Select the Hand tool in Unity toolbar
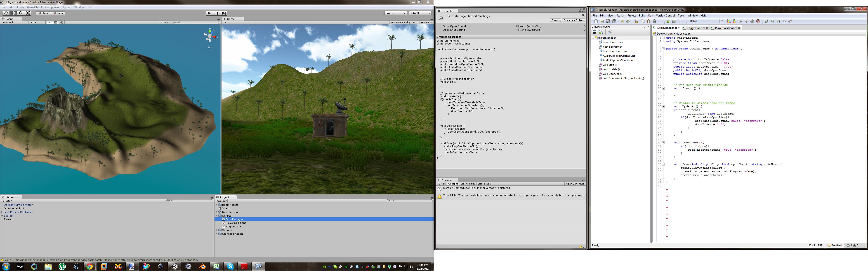Image resolution: width=868 pixels, height=271 pixels. coord(6,13)
